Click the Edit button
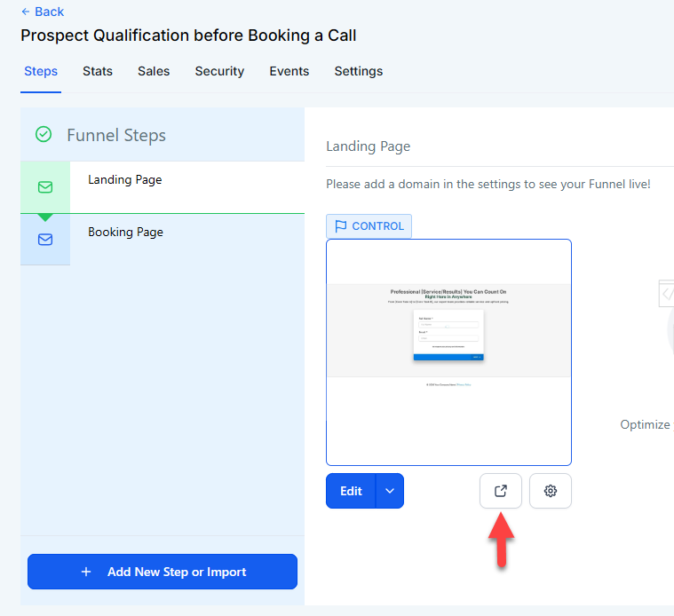This screenshot has height=616, width=674. tap(351, 491)
